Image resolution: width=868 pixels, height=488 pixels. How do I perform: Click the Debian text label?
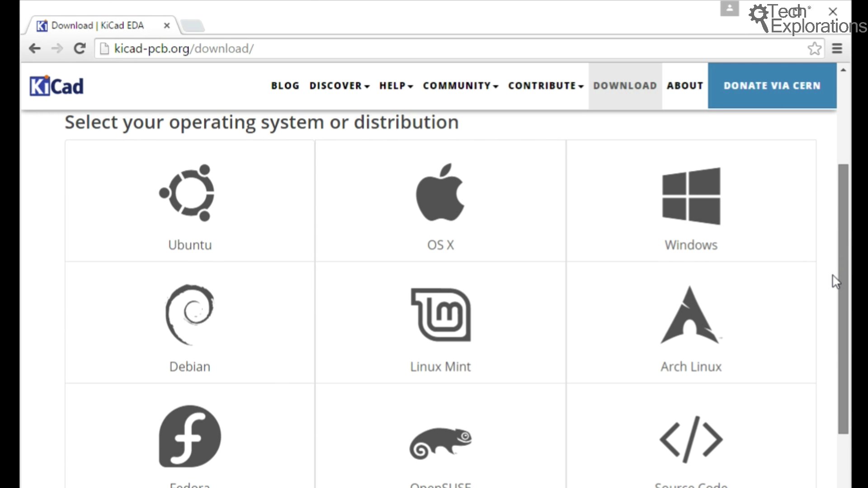tap(190, 366)
